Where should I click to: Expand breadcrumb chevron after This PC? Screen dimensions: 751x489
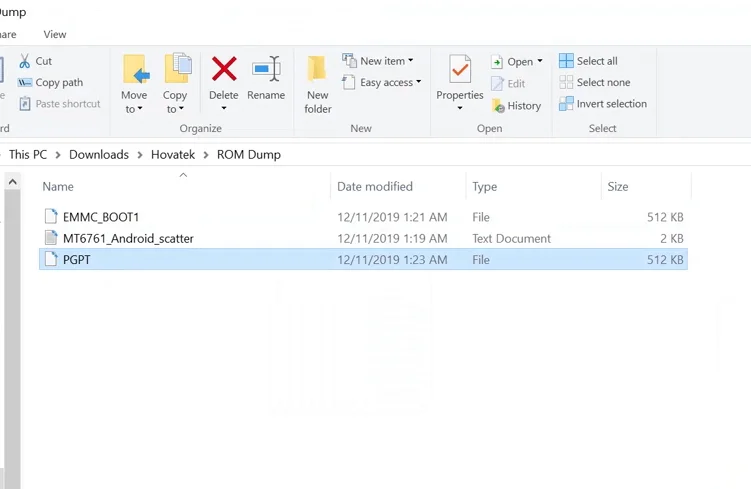[x=58, y=155]
